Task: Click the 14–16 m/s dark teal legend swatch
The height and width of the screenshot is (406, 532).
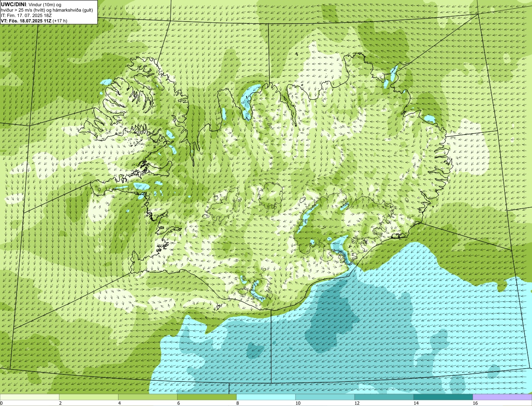Action: [443, 397]
